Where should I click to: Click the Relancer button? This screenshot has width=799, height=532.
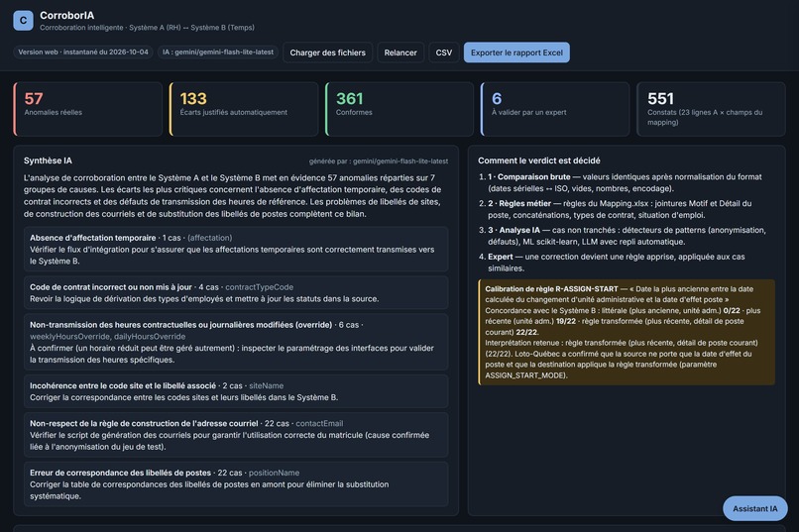400,53
